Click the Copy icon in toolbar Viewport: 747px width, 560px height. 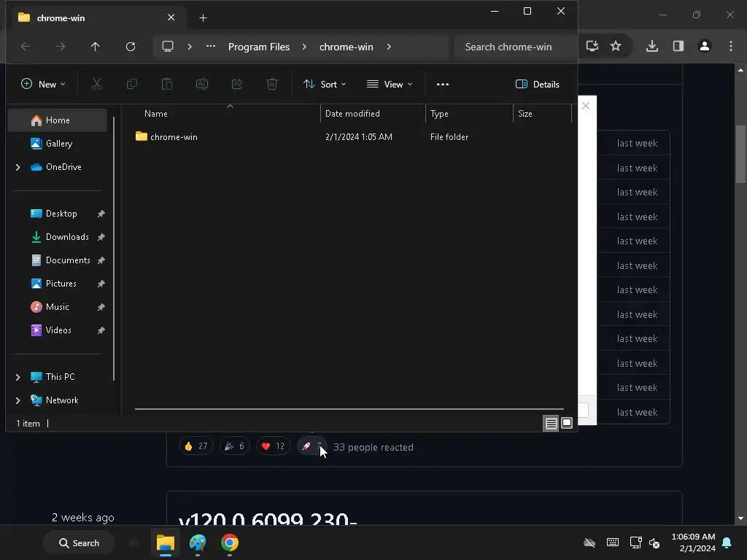[x=132, y=85]
